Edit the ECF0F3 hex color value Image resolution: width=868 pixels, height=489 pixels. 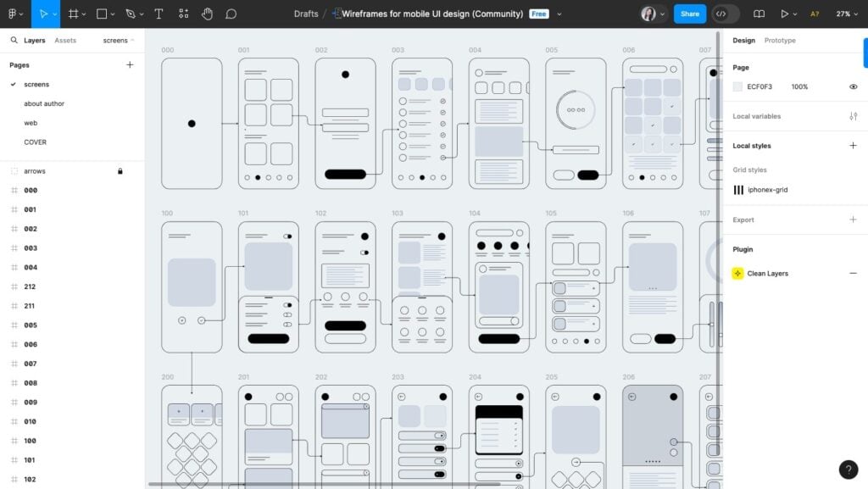(759, 86)
